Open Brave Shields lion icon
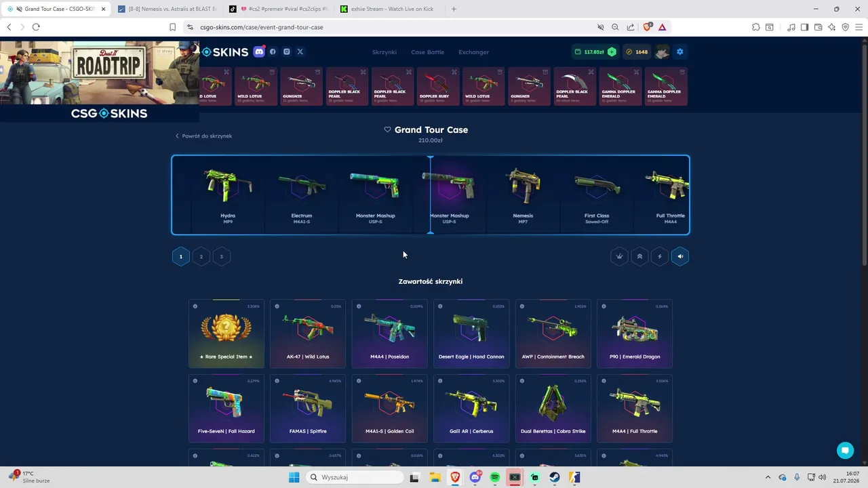The width and height of the screenshot is (868, 488). point(647,27)
